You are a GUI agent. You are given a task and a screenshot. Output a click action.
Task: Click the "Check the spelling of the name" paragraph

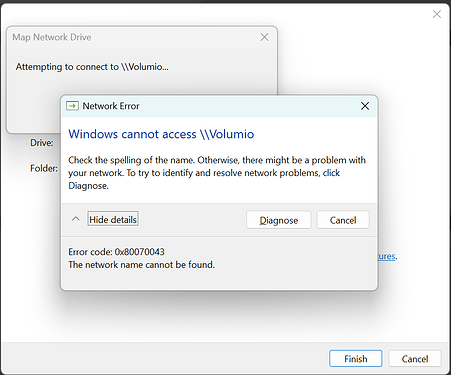click(217, 173)
